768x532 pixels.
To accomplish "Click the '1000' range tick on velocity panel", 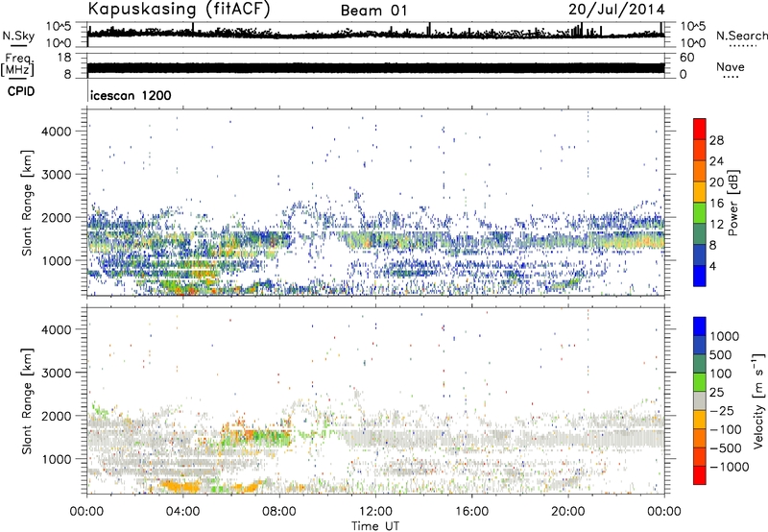I will (57, 459).
